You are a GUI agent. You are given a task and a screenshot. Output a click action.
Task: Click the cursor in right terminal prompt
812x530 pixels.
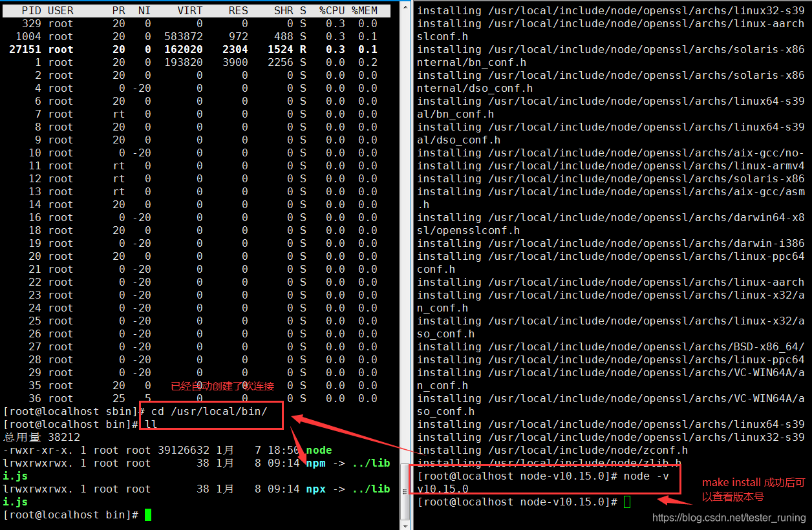pos(627,502)
